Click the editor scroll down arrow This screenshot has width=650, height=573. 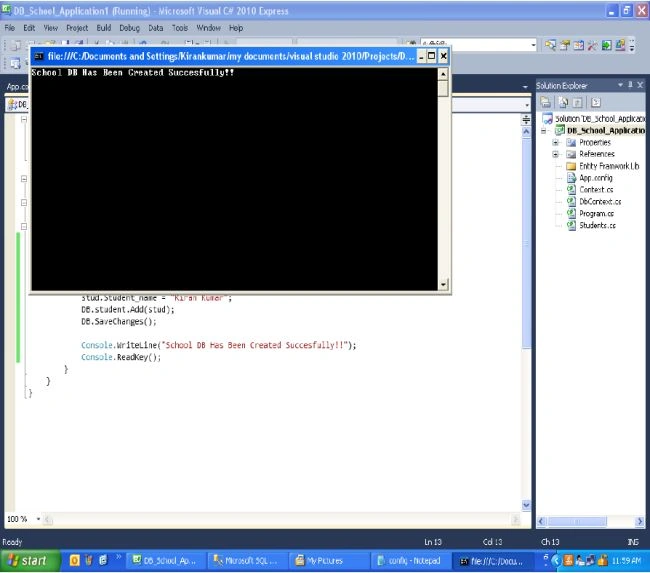[x=526, y=505]
